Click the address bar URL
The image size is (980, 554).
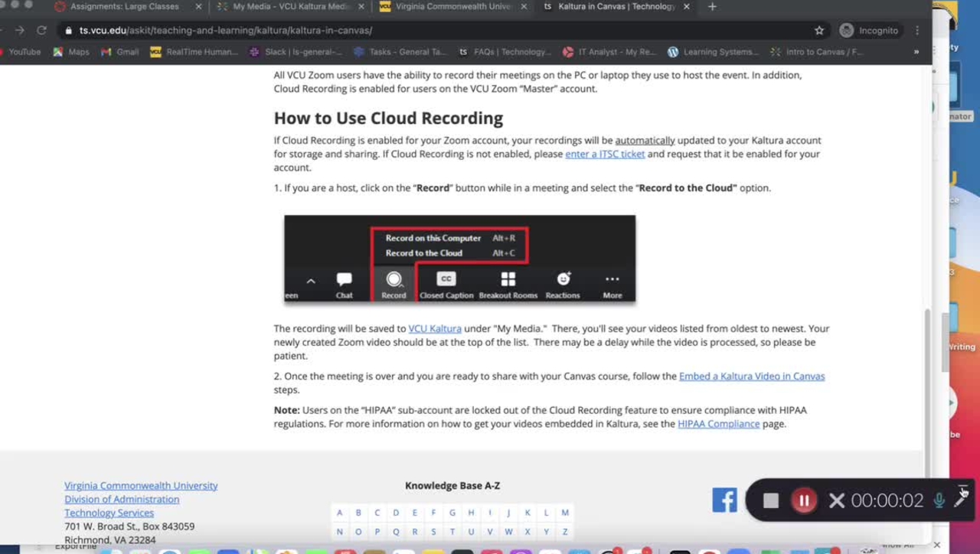pos(226,31)
